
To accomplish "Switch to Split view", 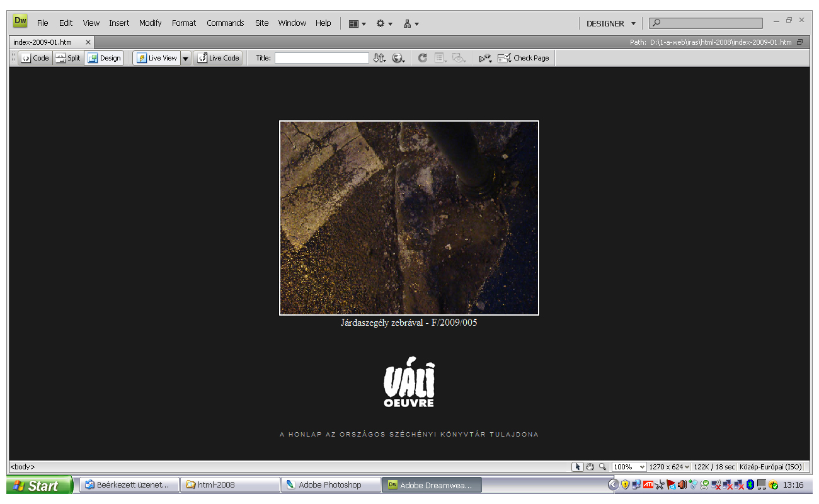I will [68, 58].
